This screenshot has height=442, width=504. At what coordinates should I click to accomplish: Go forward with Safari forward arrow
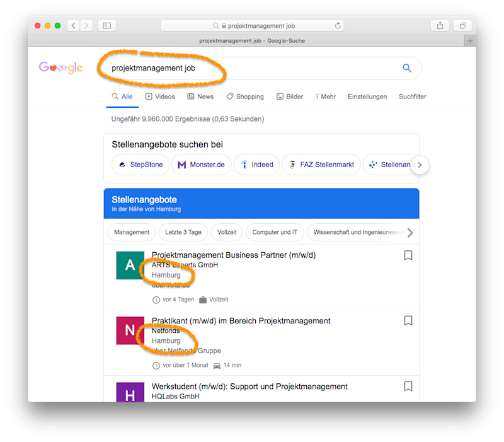[86, 26]
